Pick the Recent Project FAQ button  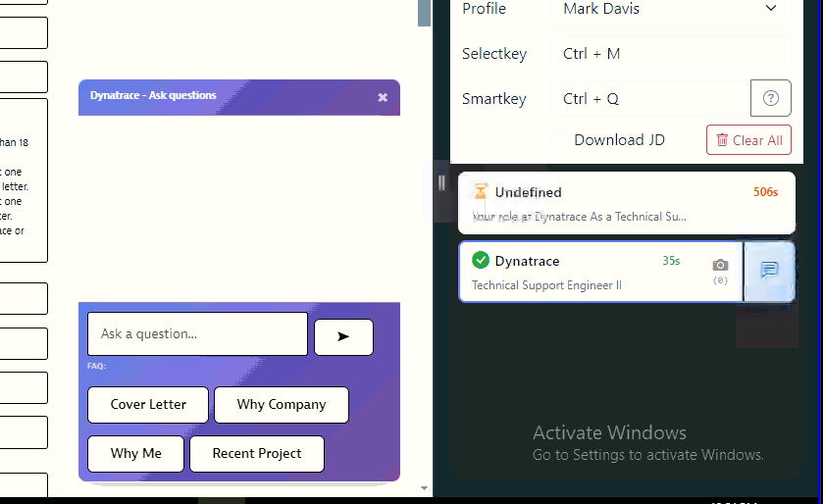pos(256,454)
